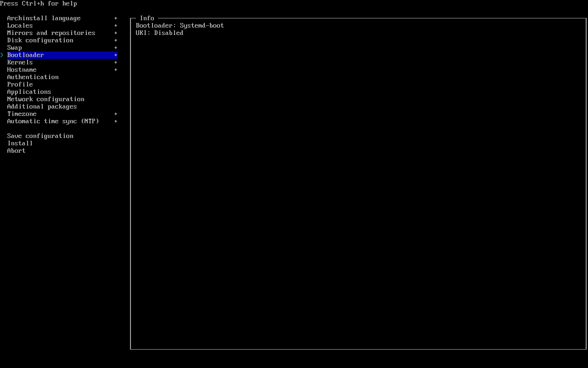588x368 pixels.
Task: Open the Applications entry
Action: coord(29,92)
